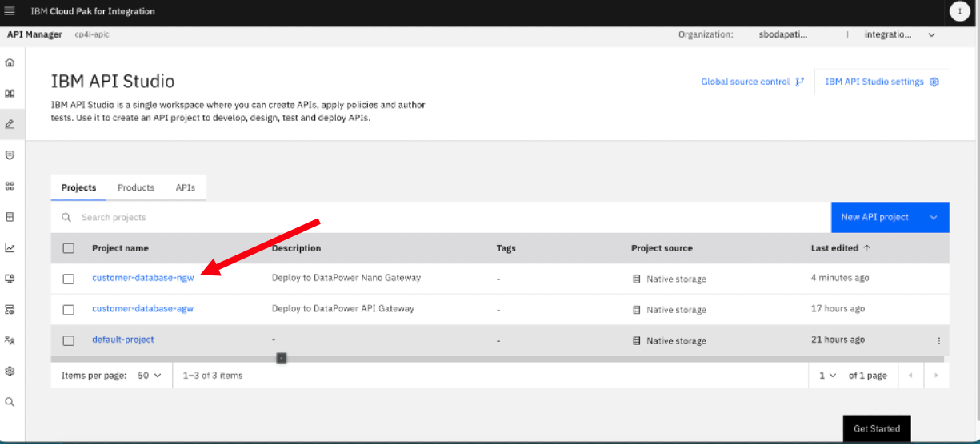980x446 pixels.
Task: Switch to the Projects tab
Action: coord(78,187)
